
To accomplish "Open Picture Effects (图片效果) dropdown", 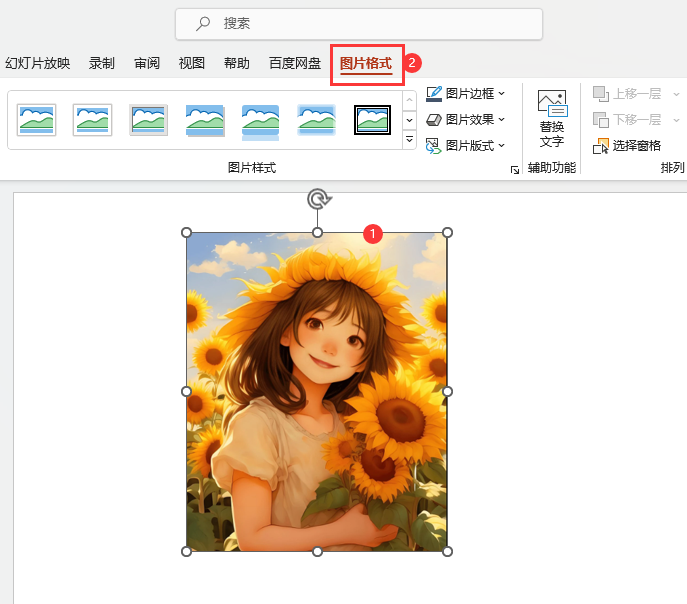I will (x=466, y=119).
